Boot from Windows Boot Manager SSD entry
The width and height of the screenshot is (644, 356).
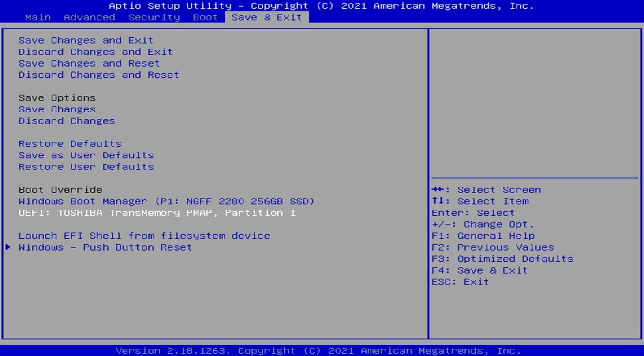point(166,201)
